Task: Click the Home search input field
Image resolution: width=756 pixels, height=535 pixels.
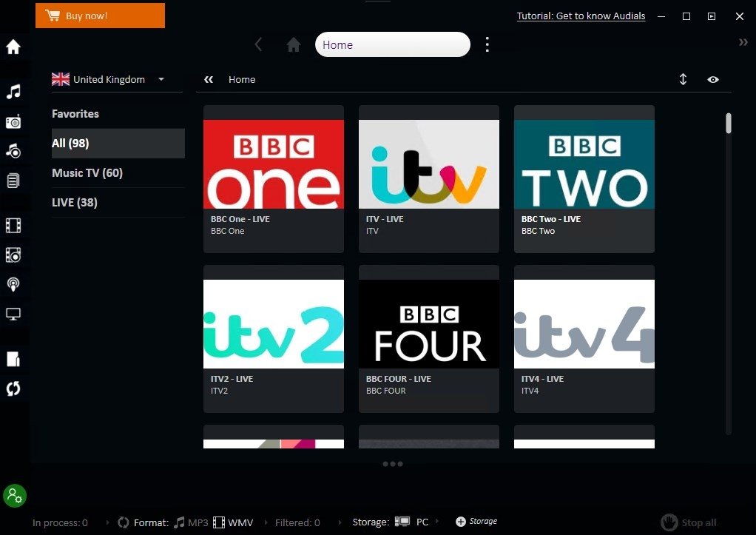Action: pyautogui.click(x=393, y=44)
